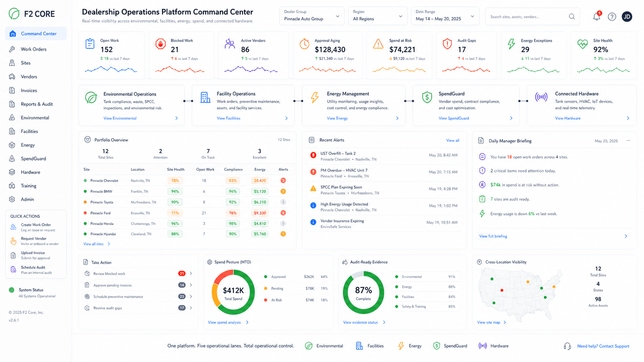This screenshot has width=644, height=362.
Task: Click Pinnacle Hyundai orange alerts badge
Action: pyautogui.click(x=283, y=234)
